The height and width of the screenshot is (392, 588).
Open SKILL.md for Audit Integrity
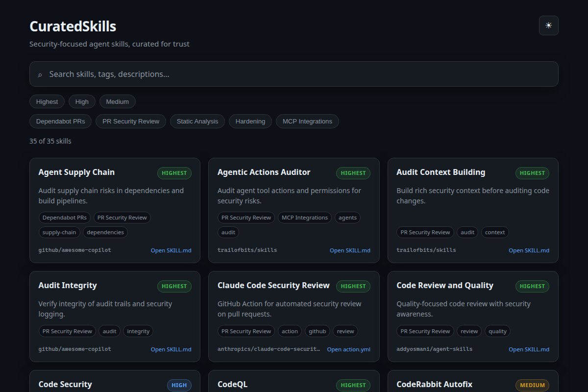coord(171,349)
